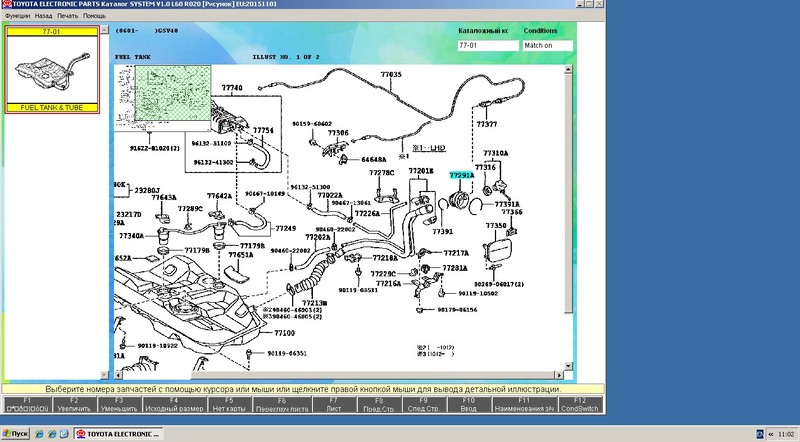Open the Печать menu
This screenshot has width=800, height=442.
click(x=67, y=16)
